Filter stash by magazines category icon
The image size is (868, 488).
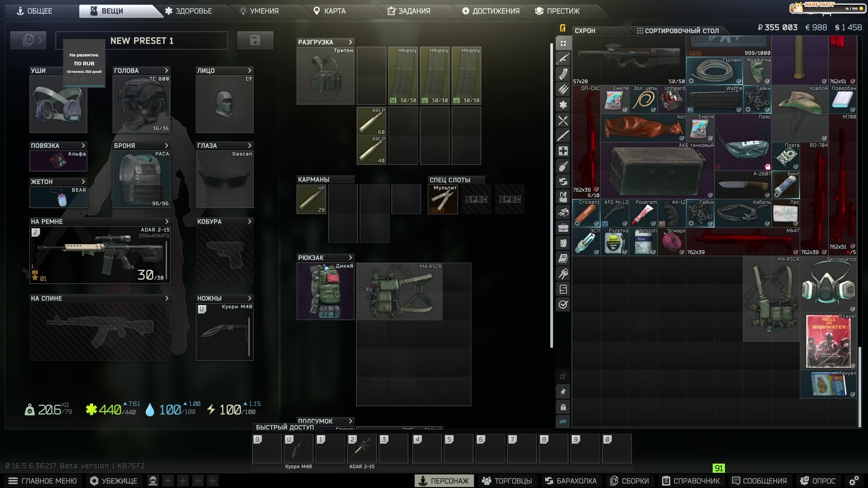point(563,74)
